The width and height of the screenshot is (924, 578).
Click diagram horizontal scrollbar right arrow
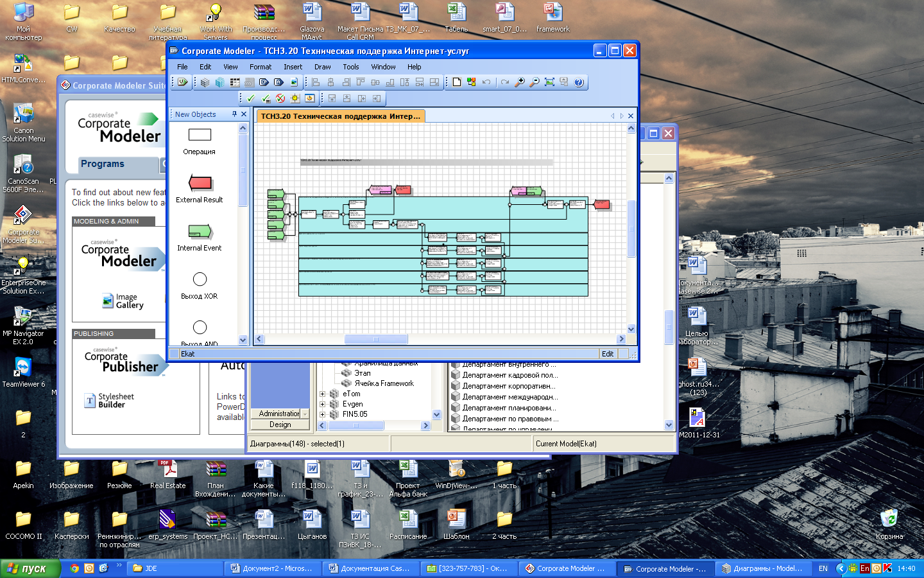(621, 339)
